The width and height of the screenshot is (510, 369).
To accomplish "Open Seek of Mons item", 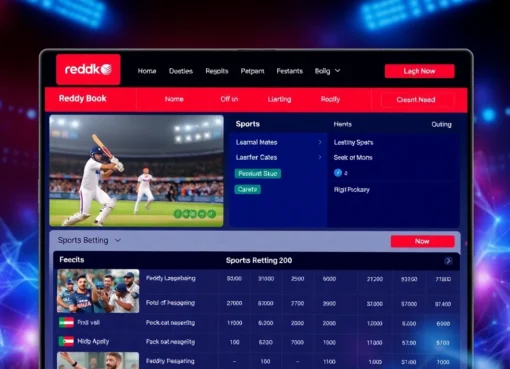I will pos(353,157).
